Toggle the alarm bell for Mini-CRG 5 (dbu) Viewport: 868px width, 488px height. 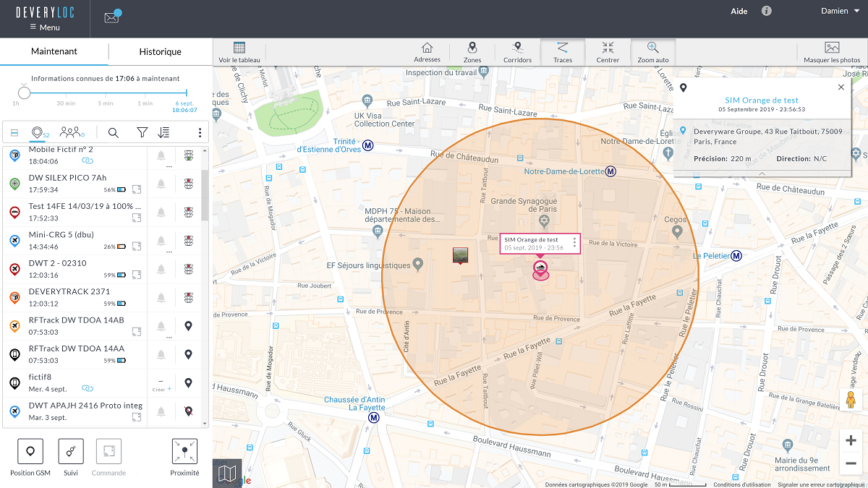click(161, 241)
